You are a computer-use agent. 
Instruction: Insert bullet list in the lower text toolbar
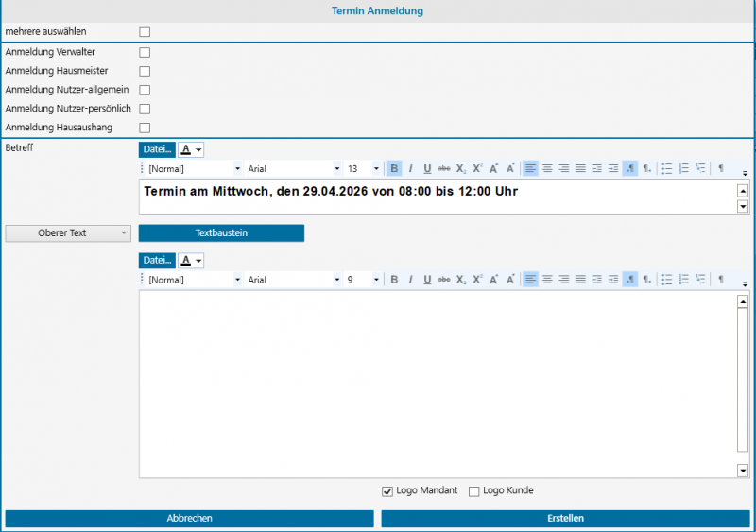667,280
